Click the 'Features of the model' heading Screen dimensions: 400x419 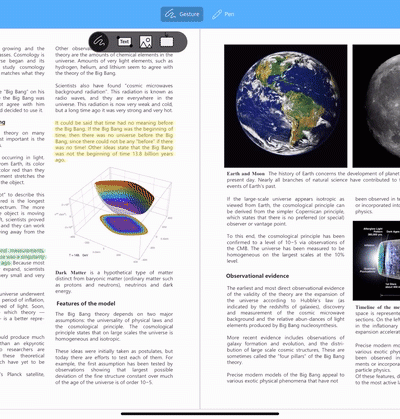[x=86, y=303]
